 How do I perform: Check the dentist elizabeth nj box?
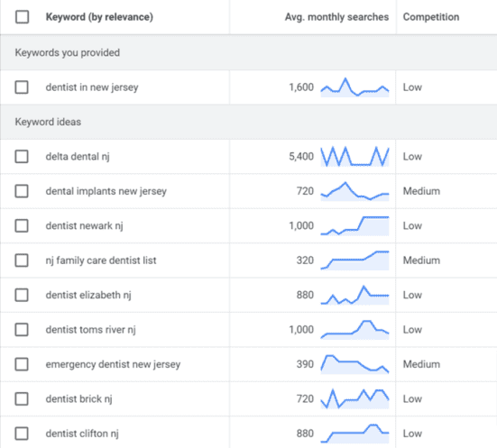pyautogui.click(x=22, y=295)
